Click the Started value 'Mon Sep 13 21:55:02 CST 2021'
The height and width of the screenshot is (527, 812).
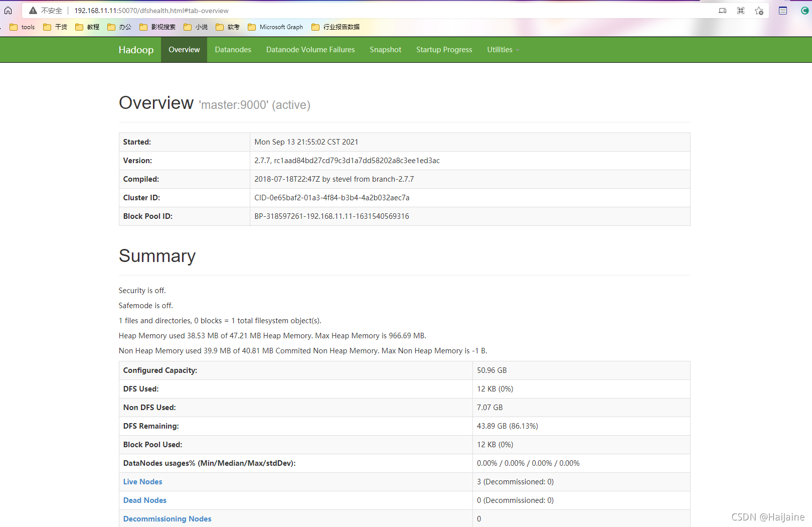306,142
